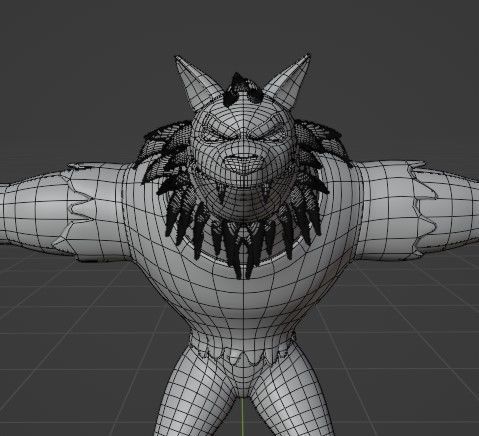This screenshot has width=479, height=436.
Task: Select the dark hair tuft atop head
Action: [243, 88]
